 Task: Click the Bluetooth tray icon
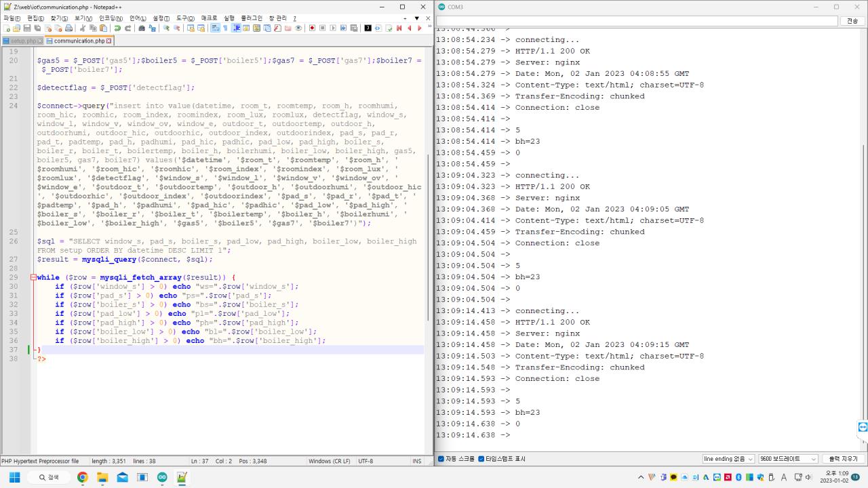tap(739, 477)
